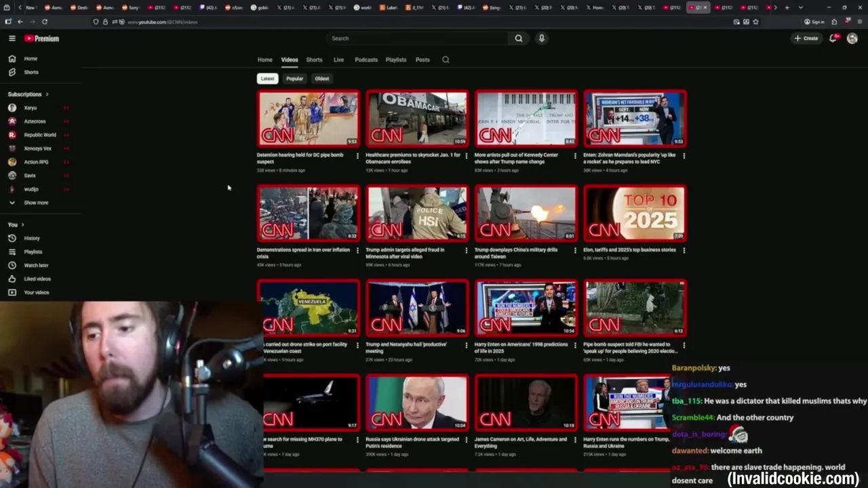The height and width of the screenshot is (488, 868).
Task: Open the Police HSI video thumbnail
Action: point(417,213)
